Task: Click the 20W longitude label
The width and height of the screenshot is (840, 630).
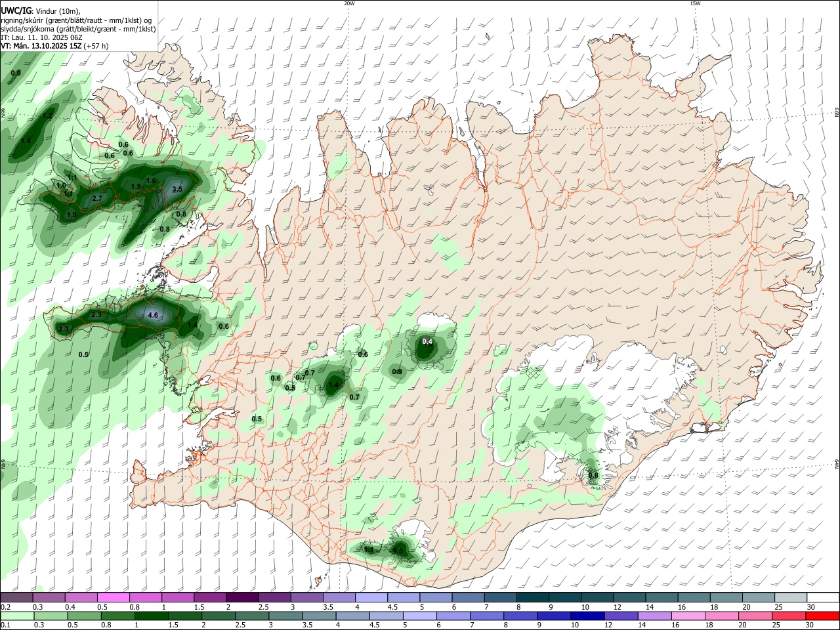Action: pos(349,3)
